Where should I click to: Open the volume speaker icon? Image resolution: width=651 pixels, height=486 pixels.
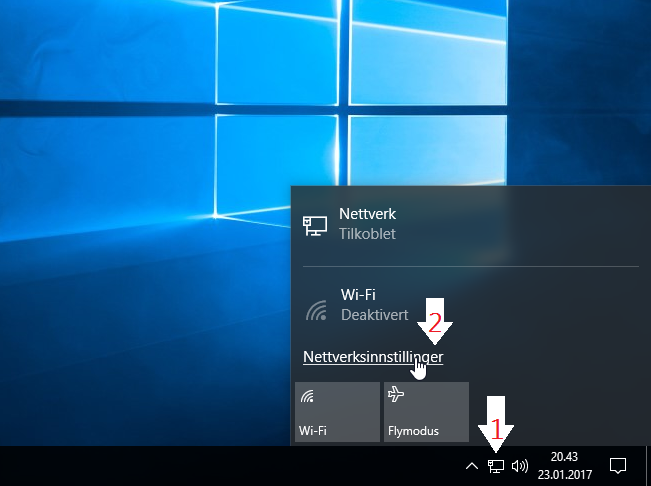click(519, 465)
